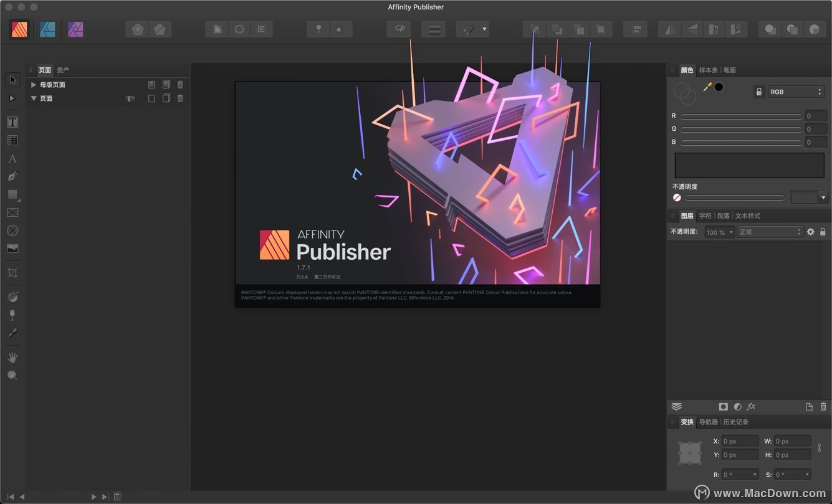Toggle the preview mode eye toolbar button
The image size is (832, 504).
pos(399,29)
